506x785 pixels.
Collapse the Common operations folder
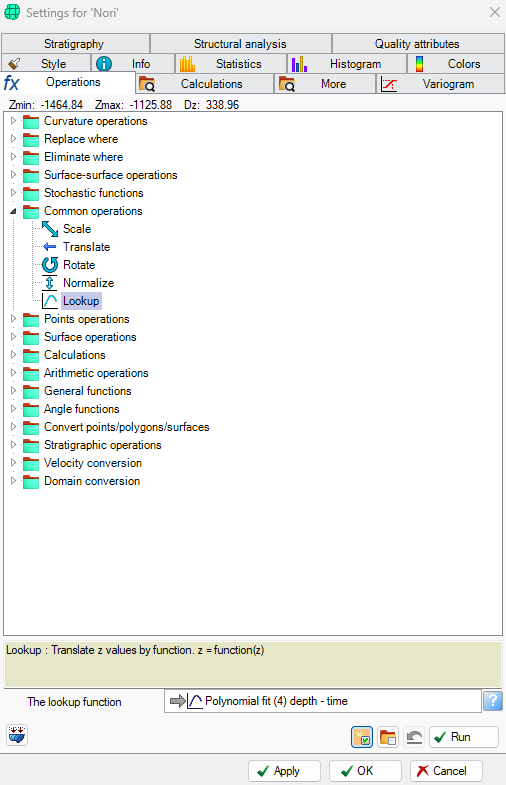(14, 211)
